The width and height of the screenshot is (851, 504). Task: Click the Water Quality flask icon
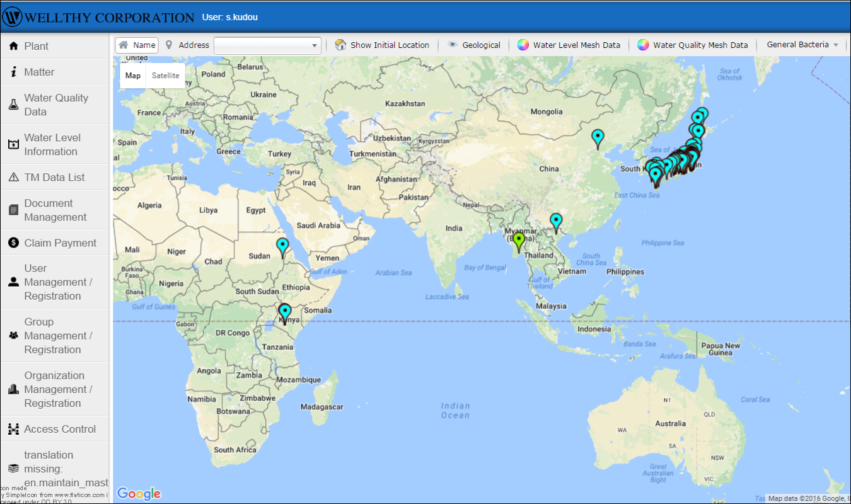pyautogui.click(x=13, y=105)
